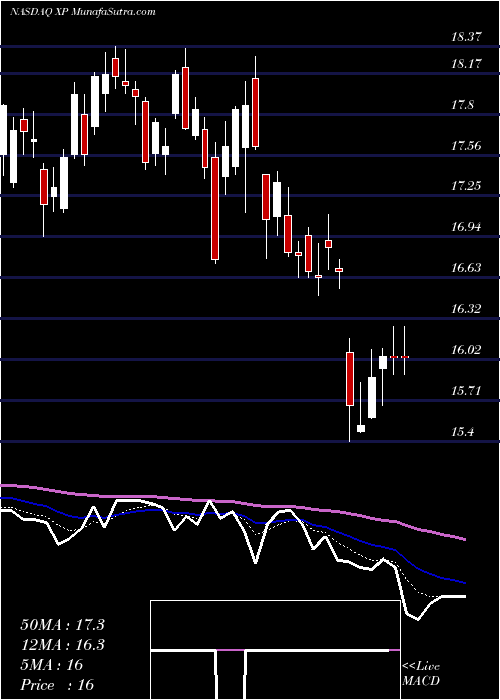This screenshot has width=500, height=700.
Task: Click the 18.37 price level label
Action: pos(466,37)
